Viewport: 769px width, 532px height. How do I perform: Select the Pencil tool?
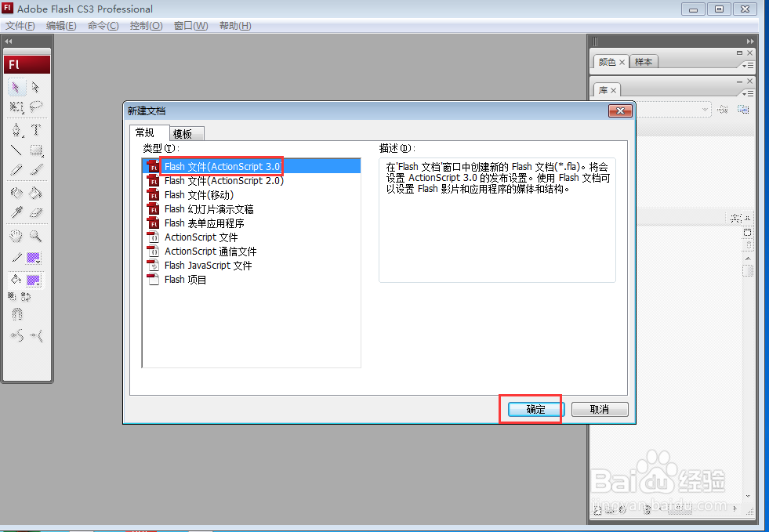[16, 170]
